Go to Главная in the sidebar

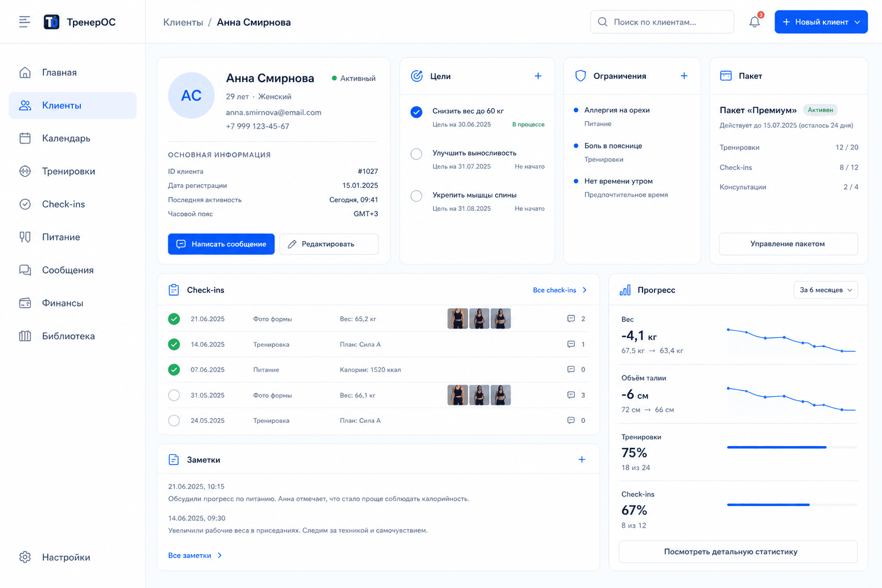point(72,72)
